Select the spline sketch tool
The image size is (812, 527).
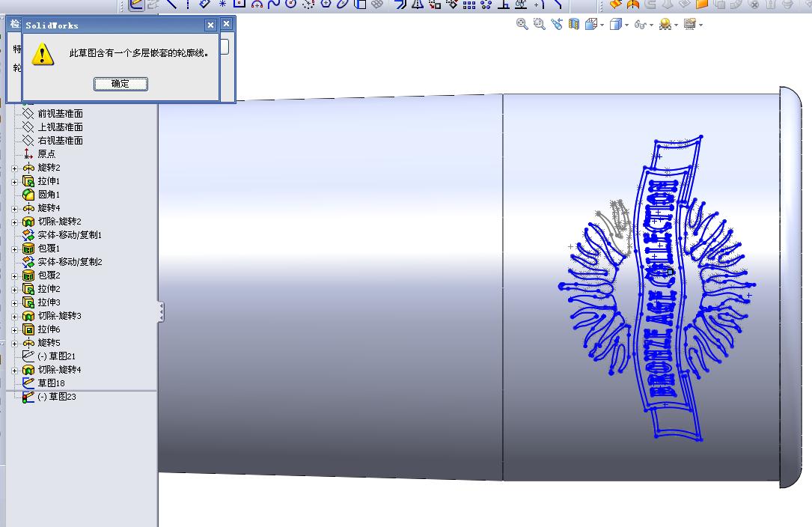274,4
